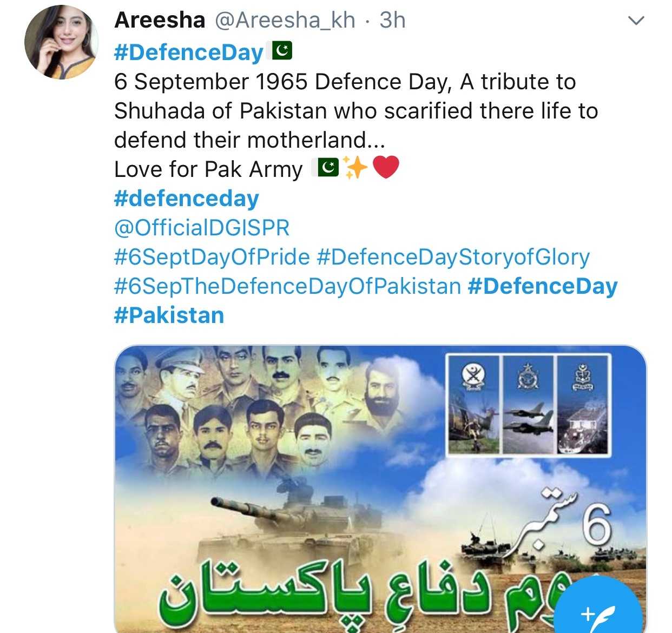The width and height of the screenshot is (672, 633).
Task: Open the Areesha display name
Action: pyautogui.click(x=160, y=21)
